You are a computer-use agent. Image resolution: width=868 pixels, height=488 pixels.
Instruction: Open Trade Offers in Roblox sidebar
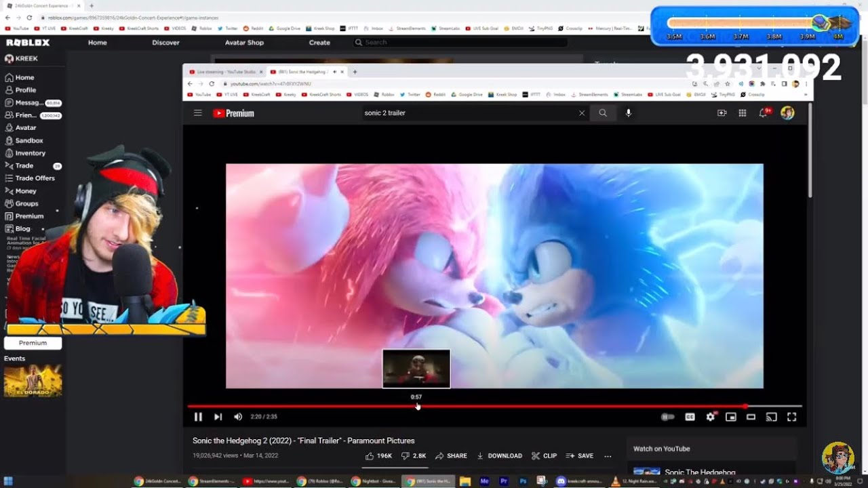[x=30, y=179]
